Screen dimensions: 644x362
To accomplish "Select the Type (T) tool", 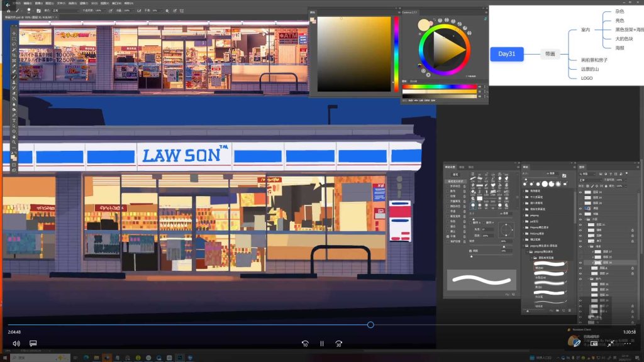I will tap(14, 121).
